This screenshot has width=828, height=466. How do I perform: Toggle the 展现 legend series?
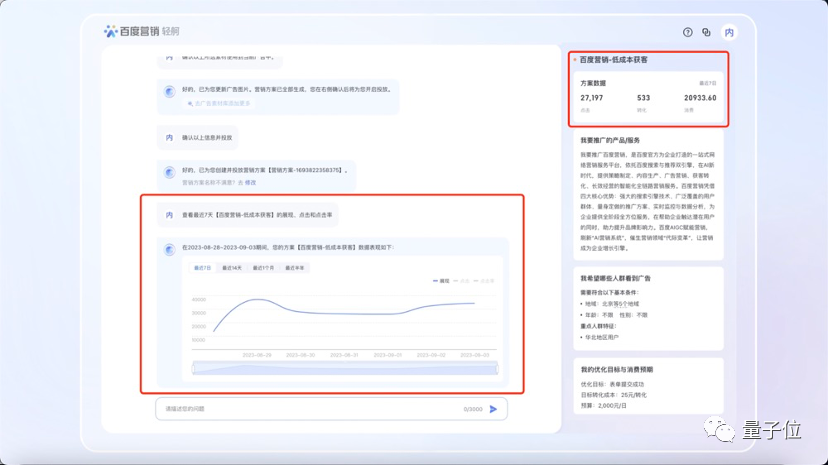click(441, 281)
